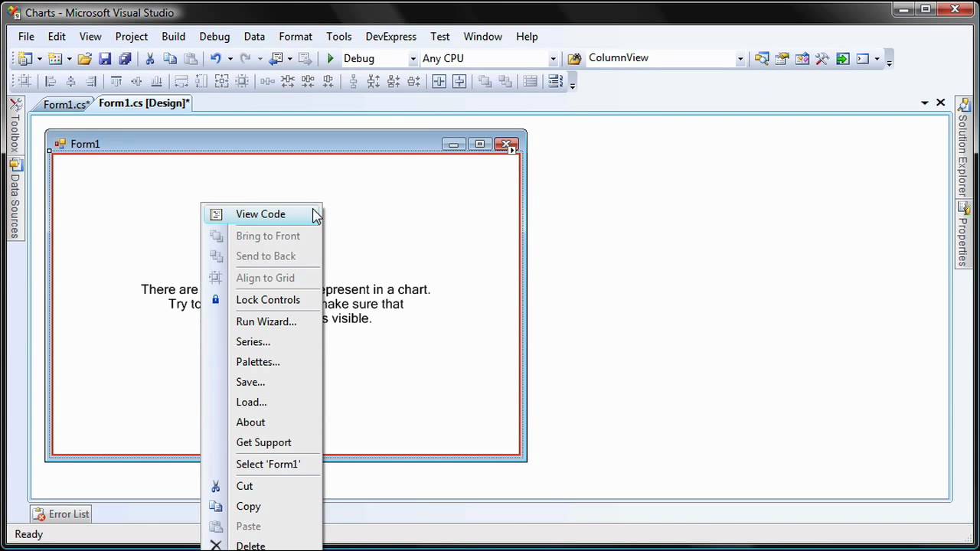Open the Object Browser toolbar icon

(802, 58)
